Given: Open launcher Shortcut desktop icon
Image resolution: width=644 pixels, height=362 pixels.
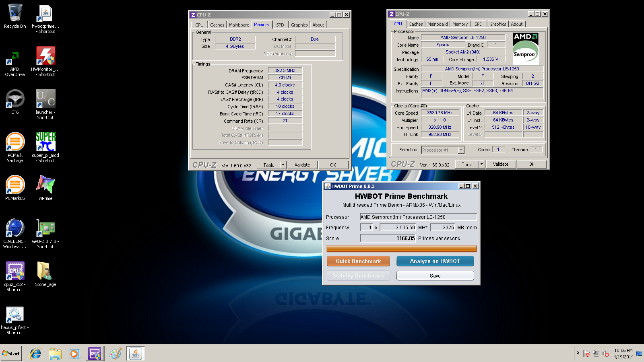Looking at the screenshot, I should pos(45,104).
